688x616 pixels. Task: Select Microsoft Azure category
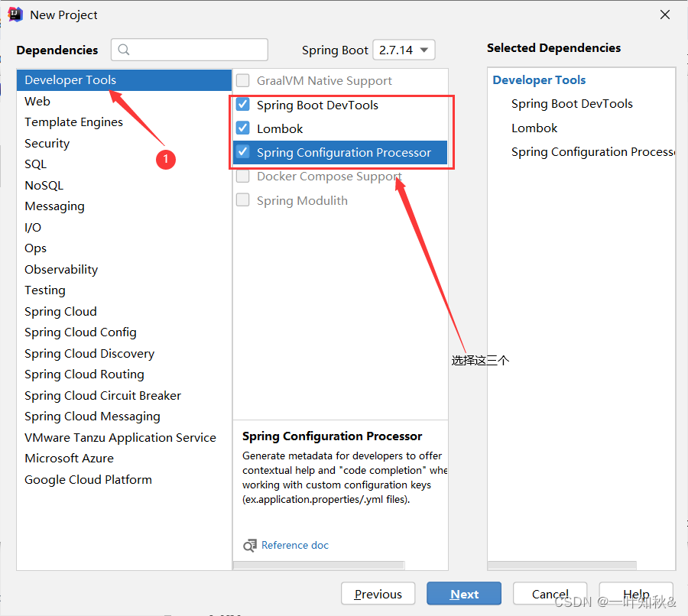[124, 459]
